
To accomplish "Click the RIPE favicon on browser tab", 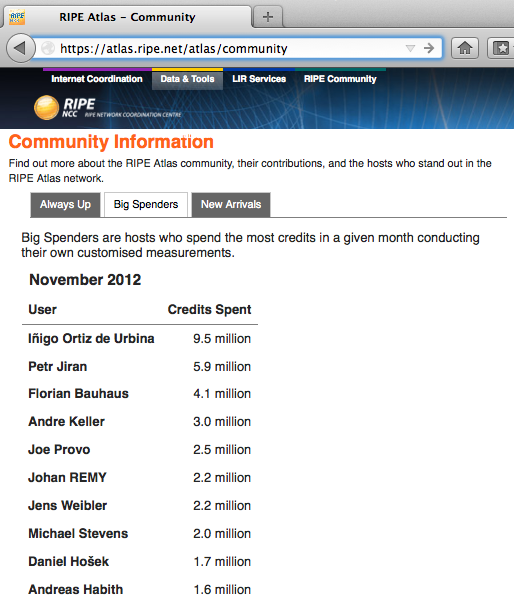I will [x=17, y=17].
